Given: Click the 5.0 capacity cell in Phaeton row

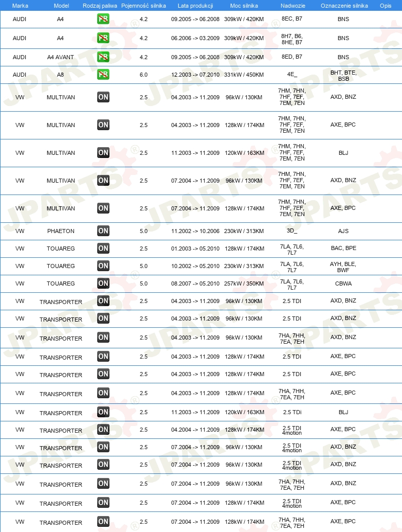Looking at the screenshot, I should 144,231.
